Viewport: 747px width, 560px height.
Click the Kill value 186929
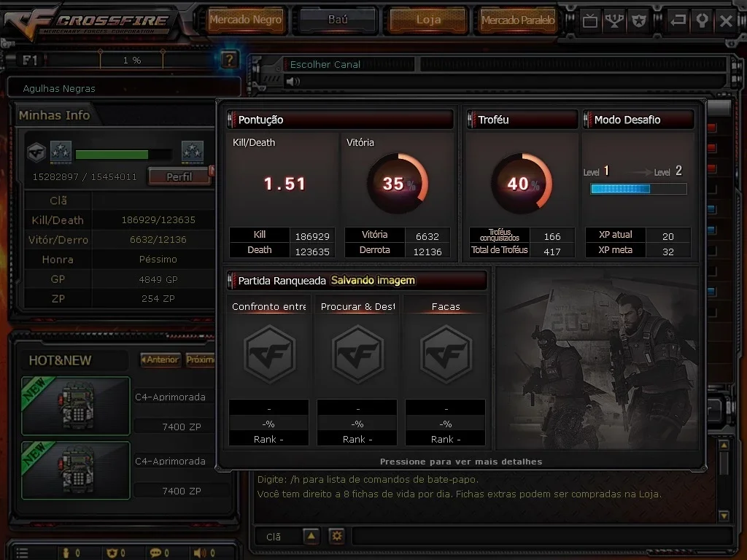(x=312, y=236)
